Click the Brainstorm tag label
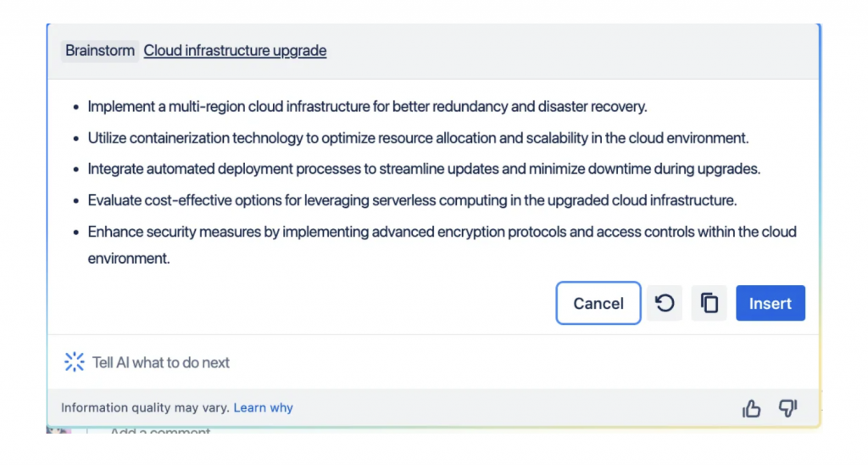Viewport: 868px width, 465px height. [100, 51]
